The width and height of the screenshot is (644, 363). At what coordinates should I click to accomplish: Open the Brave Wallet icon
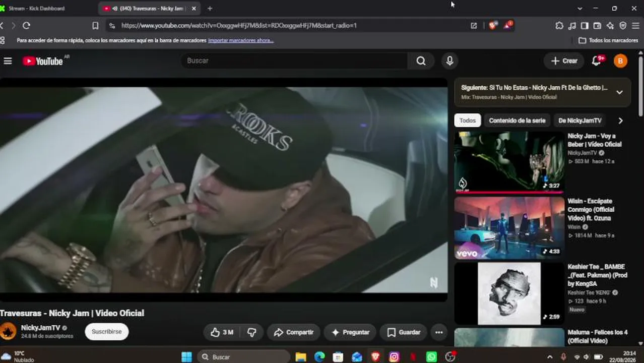tap(597, 25)
